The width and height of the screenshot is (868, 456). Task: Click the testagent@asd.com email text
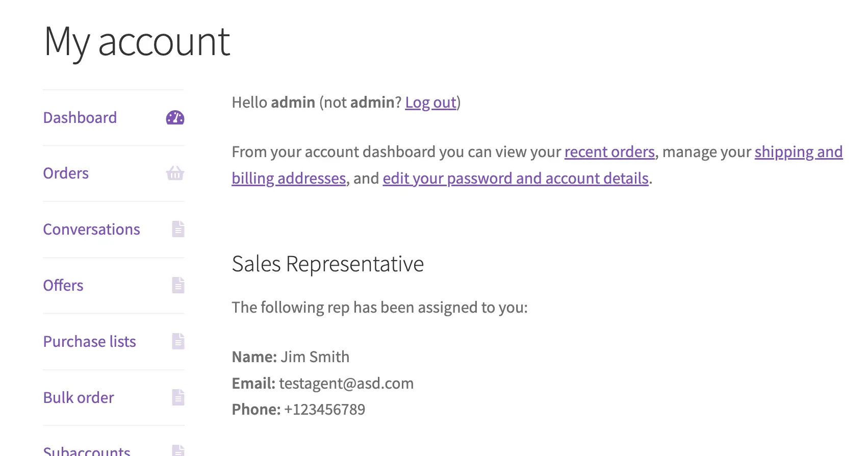pos(346,383)
